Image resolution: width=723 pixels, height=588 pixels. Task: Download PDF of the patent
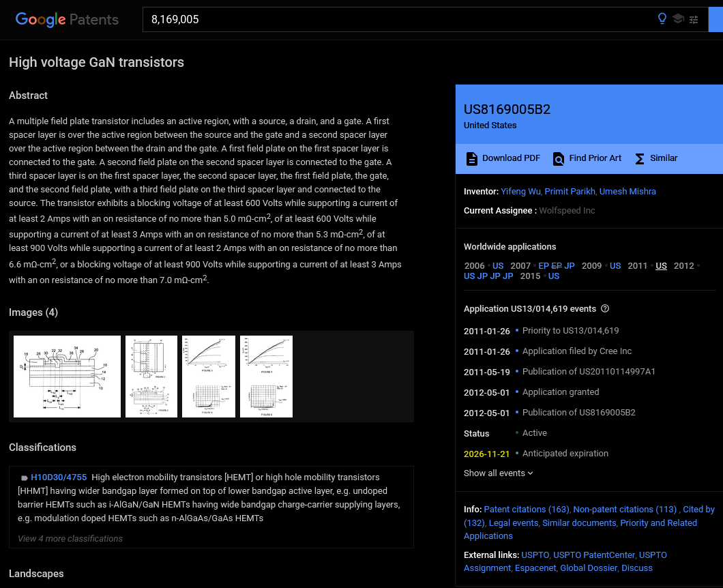coord(503,158)
